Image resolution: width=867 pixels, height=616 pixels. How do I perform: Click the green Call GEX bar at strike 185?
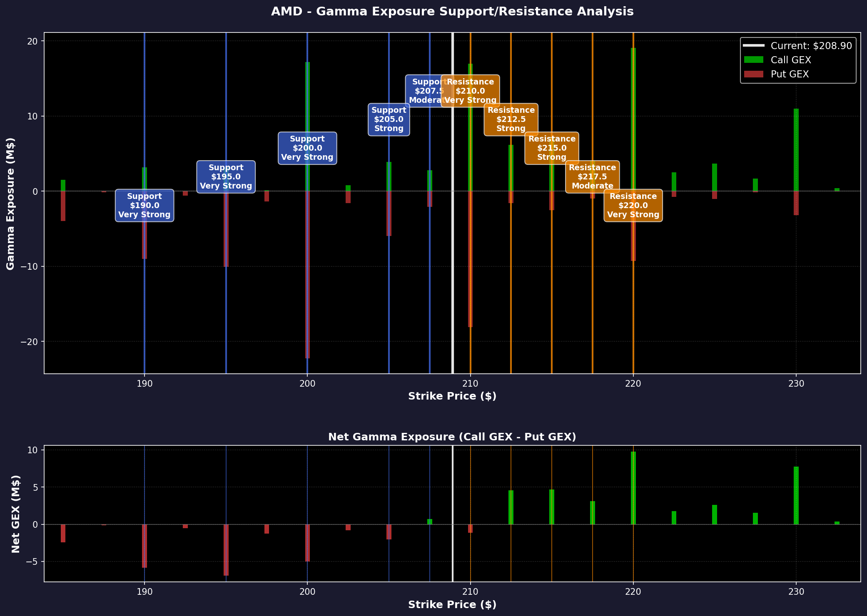coord(63,186)
